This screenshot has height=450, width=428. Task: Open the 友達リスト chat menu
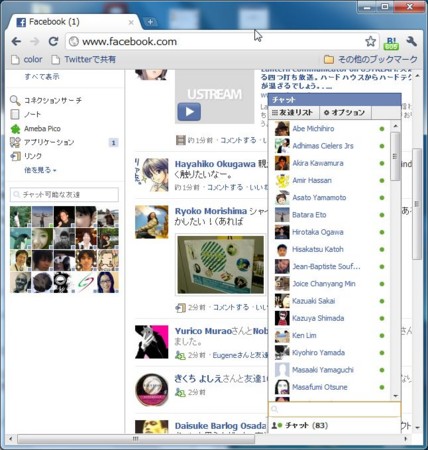click(x=294, y=113)
